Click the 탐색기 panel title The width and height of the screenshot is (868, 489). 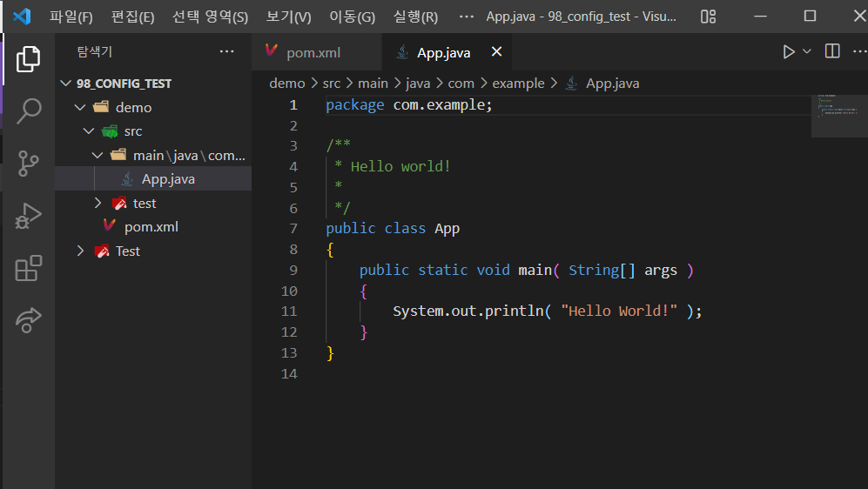coord(95,52)
